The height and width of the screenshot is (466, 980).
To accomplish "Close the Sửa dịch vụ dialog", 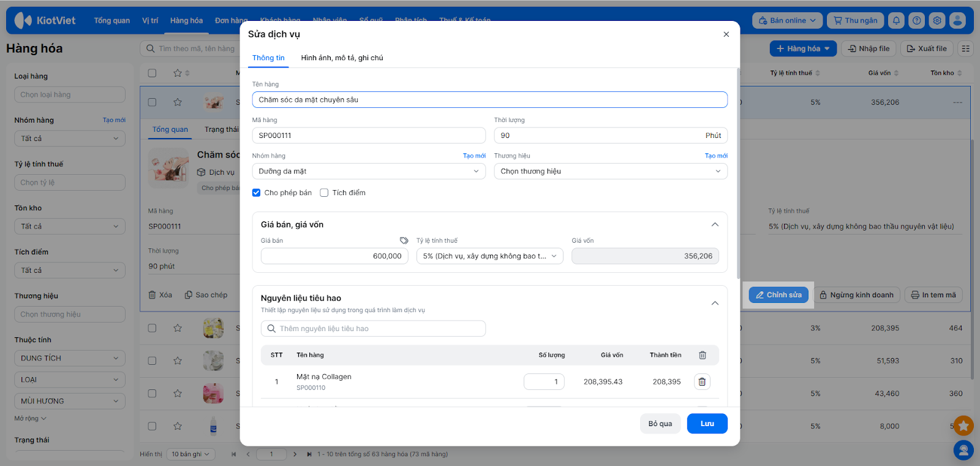I will 726,34.
